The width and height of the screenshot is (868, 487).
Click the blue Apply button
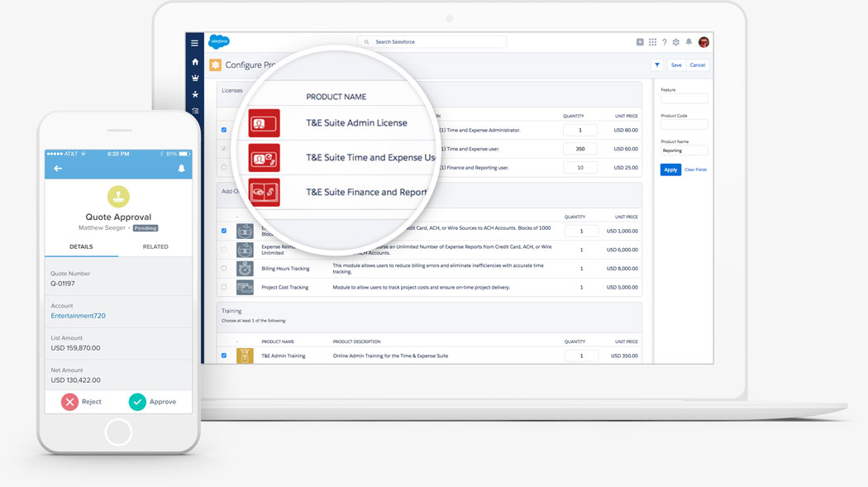pos(670,169)
